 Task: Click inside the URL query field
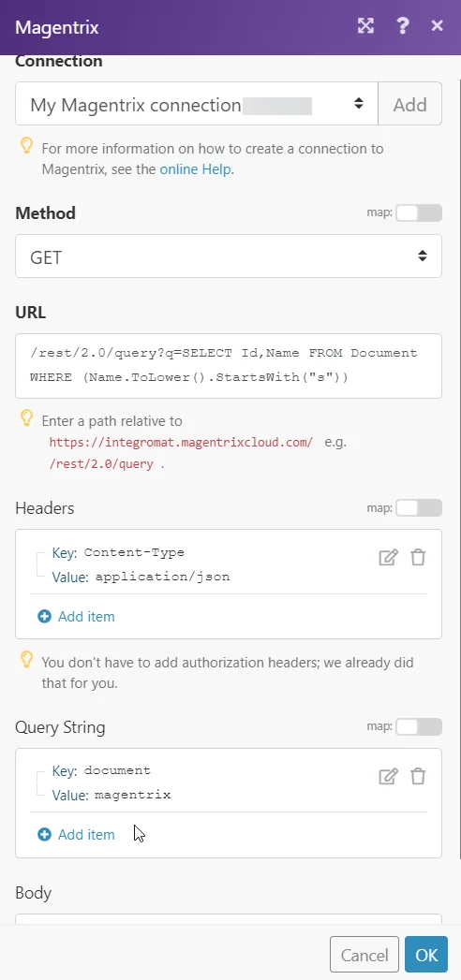point(229,366)
